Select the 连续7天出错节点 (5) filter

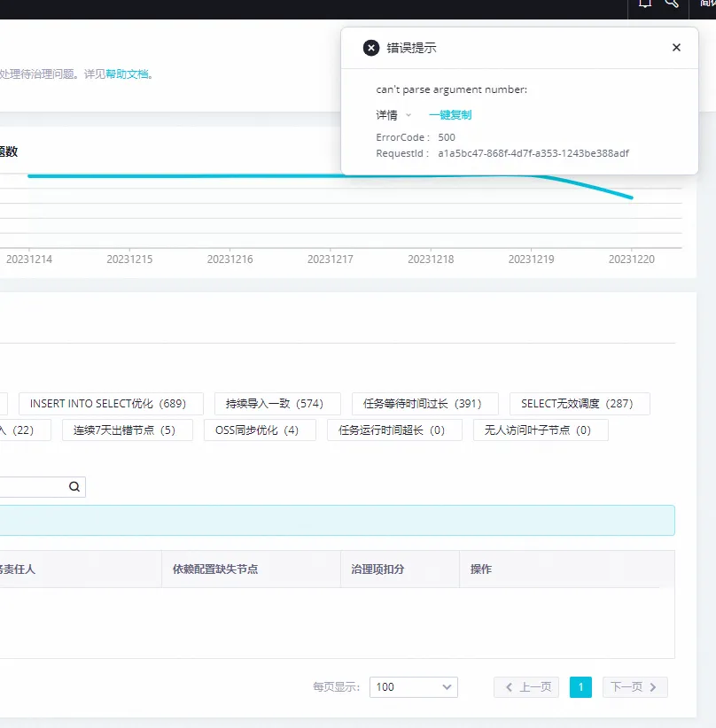[128, 430]
